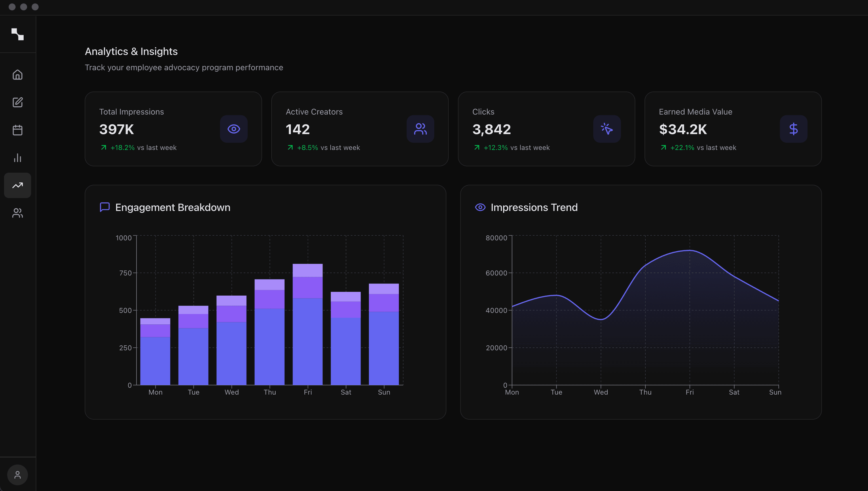Click the Saturday bar in Engagement Breakdown
868x491 pixels.
coord(346,338)
